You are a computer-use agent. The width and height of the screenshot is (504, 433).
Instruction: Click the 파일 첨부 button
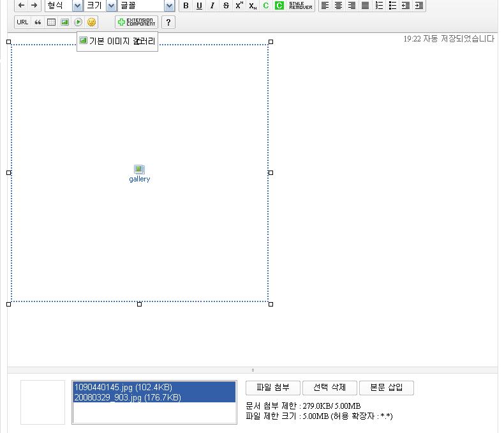coord(272,388)
